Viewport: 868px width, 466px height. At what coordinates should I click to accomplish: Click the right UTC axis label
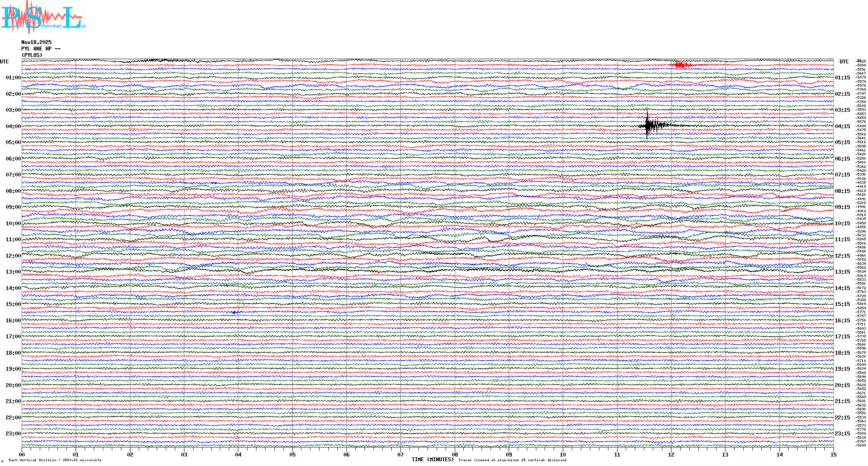844,62
